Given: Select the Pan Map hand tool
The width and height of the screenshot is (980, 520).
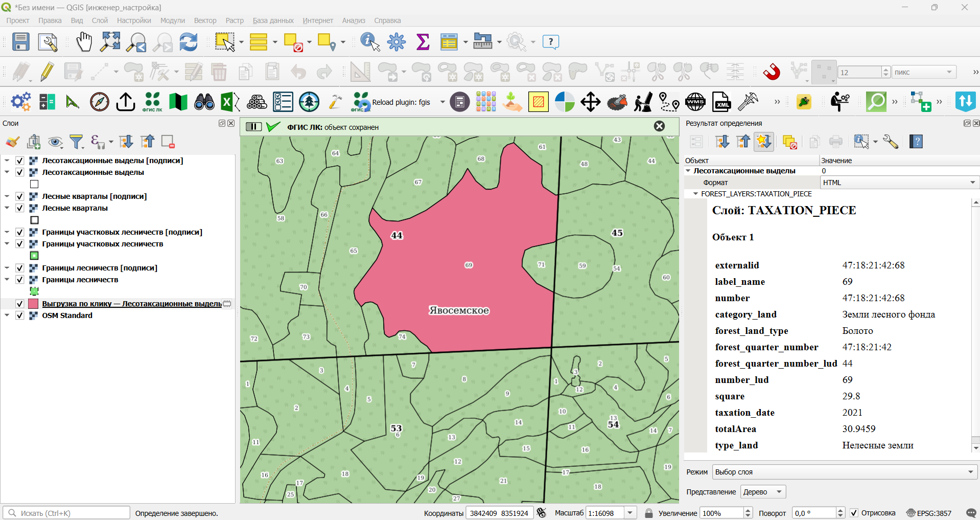Looking at the screenshot, I should tap(84, 42).
